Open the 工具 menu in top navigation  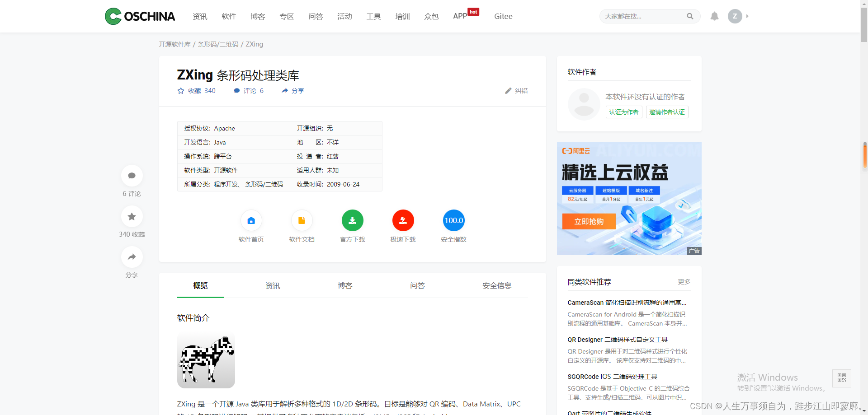pyautogui.click(x=373, y=16)
